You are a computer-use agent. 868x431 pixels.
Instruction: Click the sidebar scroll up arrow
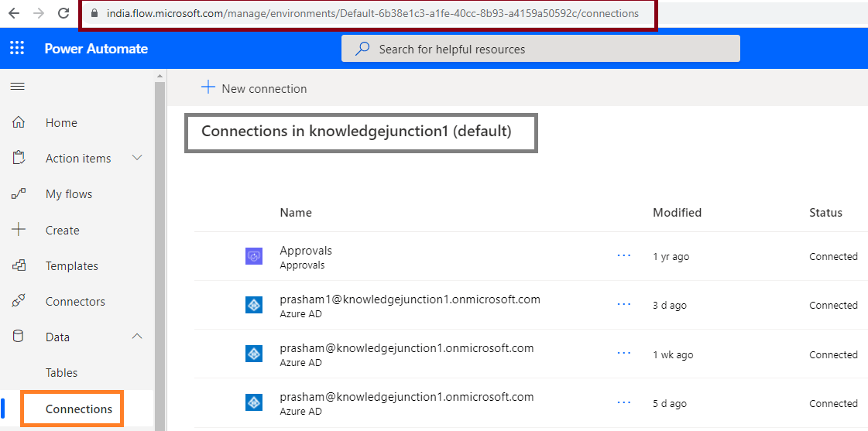click(x=160, y=76)
